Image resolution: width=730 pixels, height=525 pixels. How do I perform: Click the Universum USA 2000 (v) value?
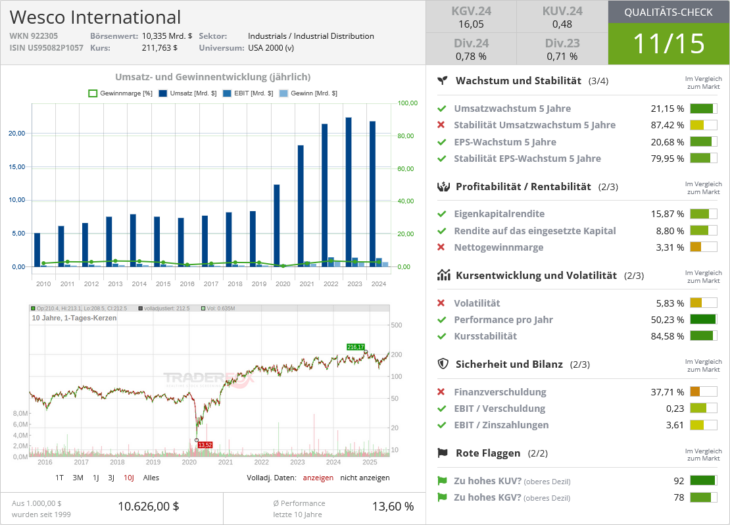click(x=271, y=48)
